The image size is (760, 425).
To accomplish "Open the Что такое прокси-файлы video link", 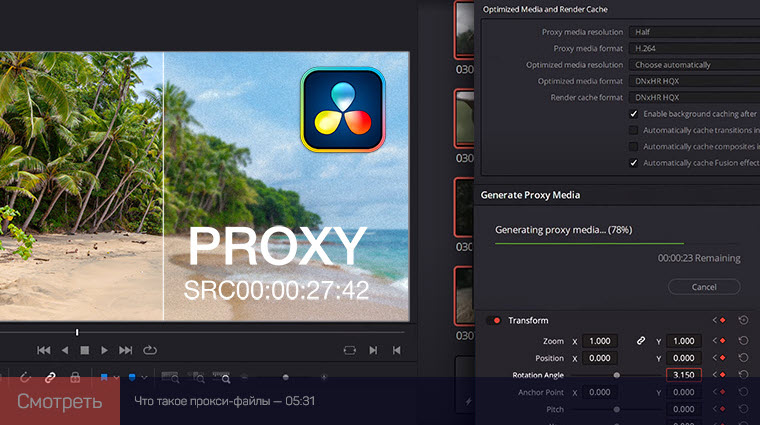I will 224,401.
